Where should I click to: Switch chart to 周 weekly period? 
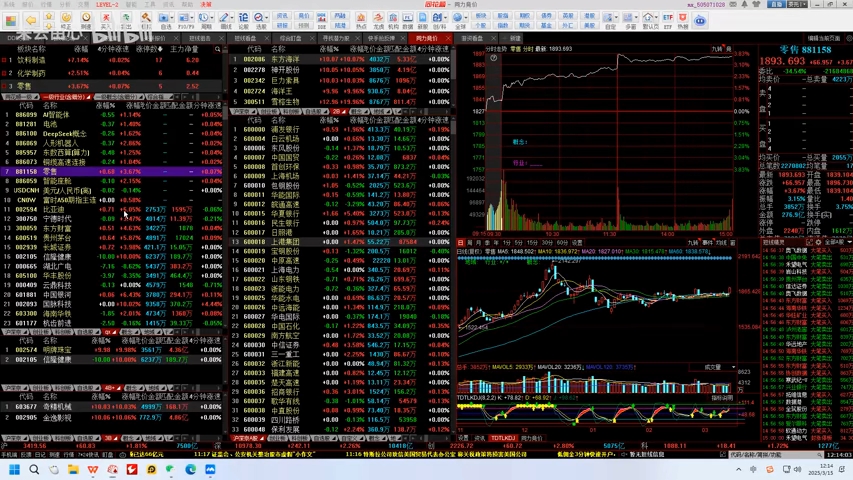pyautogui.click(x=470, y=242)
